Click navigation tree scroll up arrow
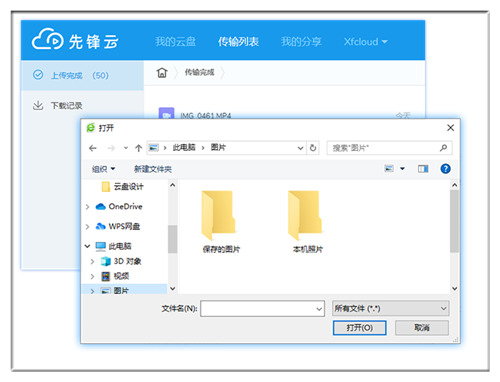500x382 pixels. [x=172, y=185]
